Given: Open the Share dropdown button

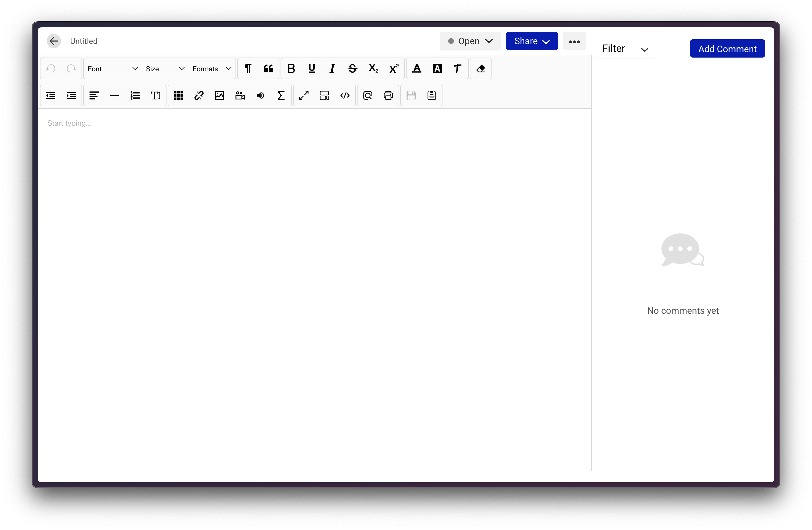Looking at the screenshot, I should 531,41.
